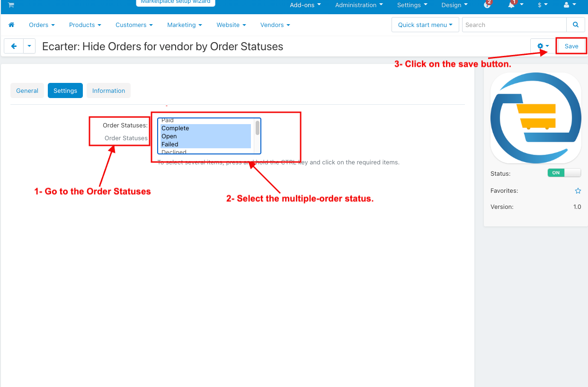
Task: Open the Administration menu
Action: click(359, 5)
